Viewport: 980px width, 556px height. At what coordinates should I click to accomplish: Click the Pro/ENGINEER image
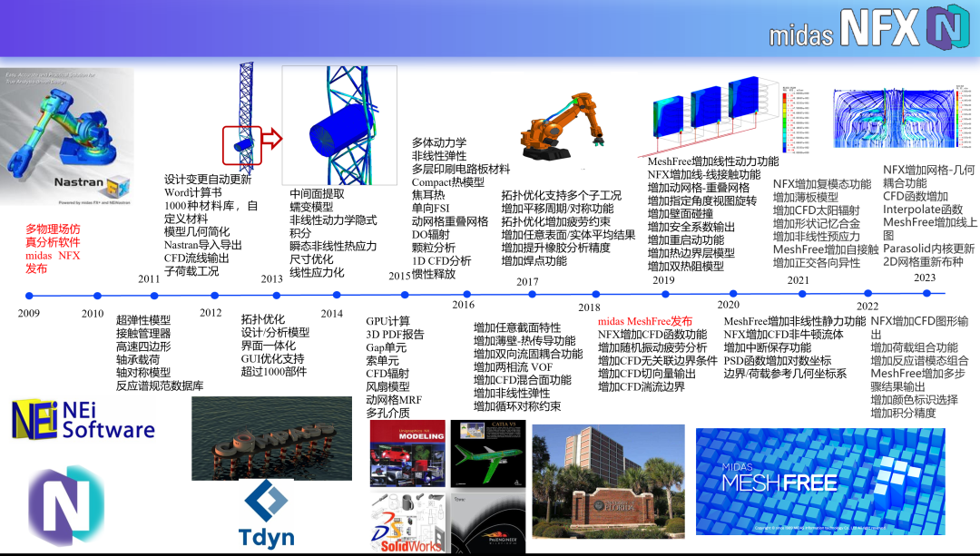coord(488,522)
